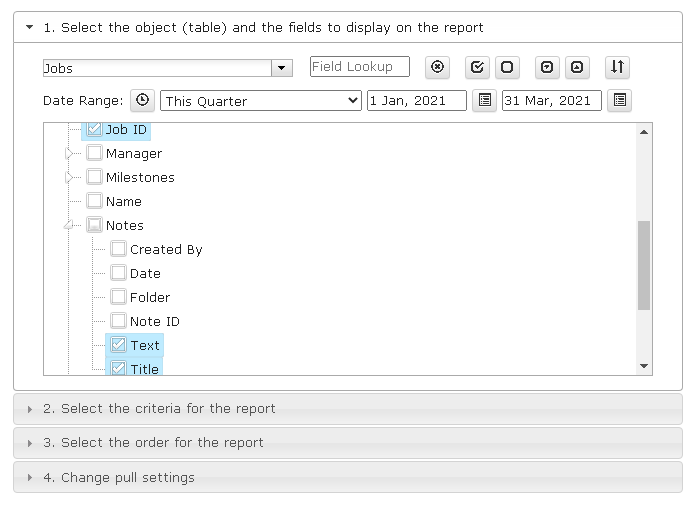Click the sort order arrows icon
This screenshot has height=506, width=694.
tap(617, 67)
